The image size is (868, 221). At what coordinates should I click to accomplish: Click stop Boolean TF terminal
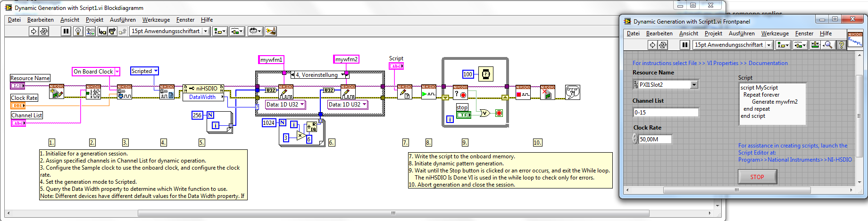(x=464, y=115)
